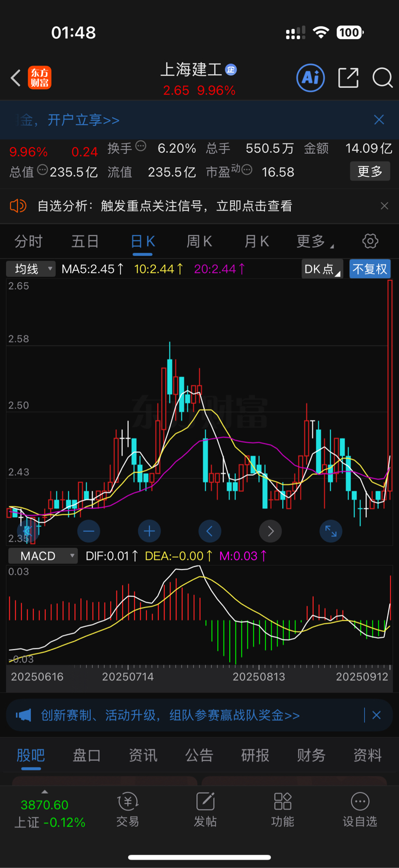Open the Ai assistant icon
The width and height of the screenshot is (399, 868).
pos(311,78)
